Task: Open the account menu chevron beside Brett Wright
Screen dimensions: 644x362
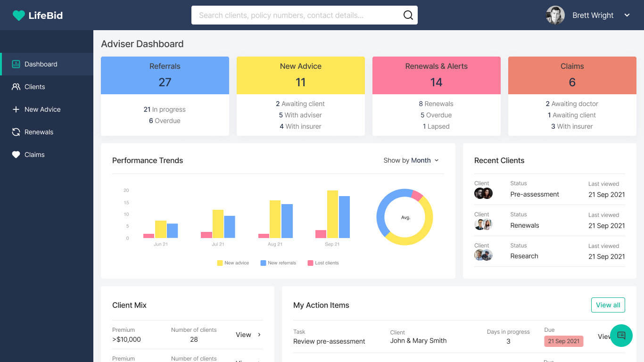Action: pyautogui.click(x=627, y=15)
